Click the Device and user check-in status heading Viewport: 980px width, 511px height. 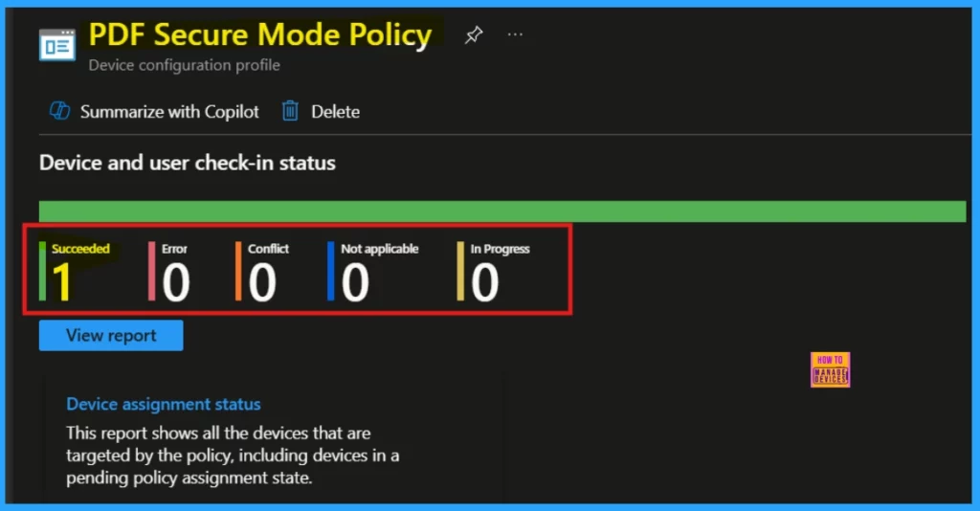188,163
